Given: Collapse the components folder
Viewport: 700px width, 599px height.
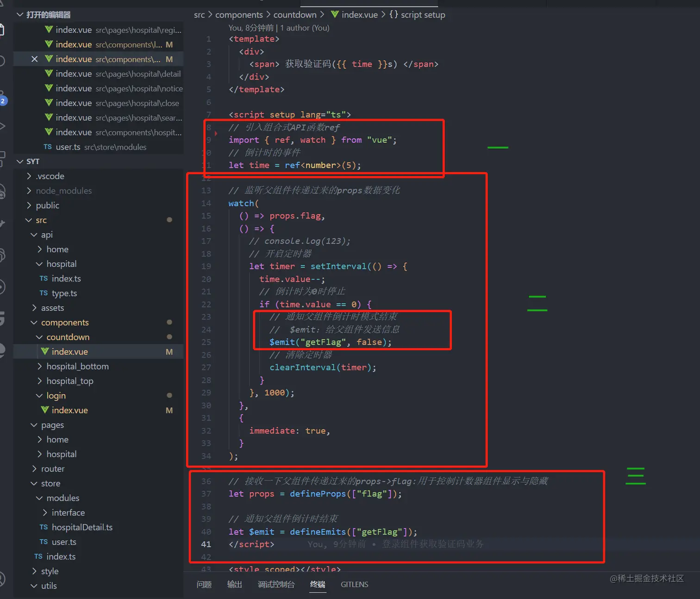Looking at the screenshot, I should pos(34,322).
